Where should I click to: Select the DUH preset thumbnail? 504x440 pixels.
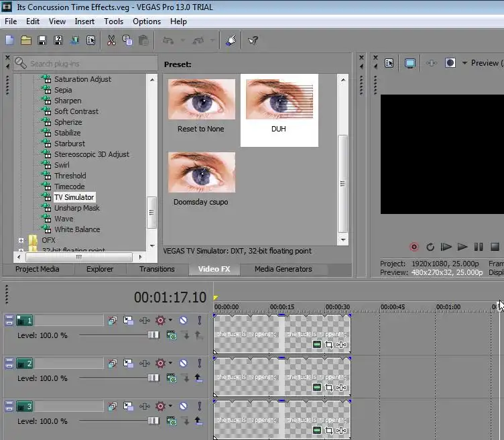279,100
